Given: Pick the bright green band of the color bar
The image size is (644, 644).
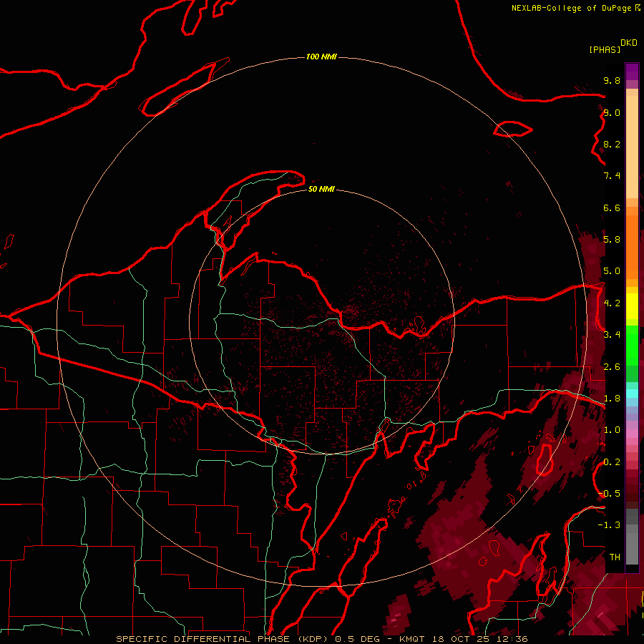Looking at the screenshot, I should 632,345.
